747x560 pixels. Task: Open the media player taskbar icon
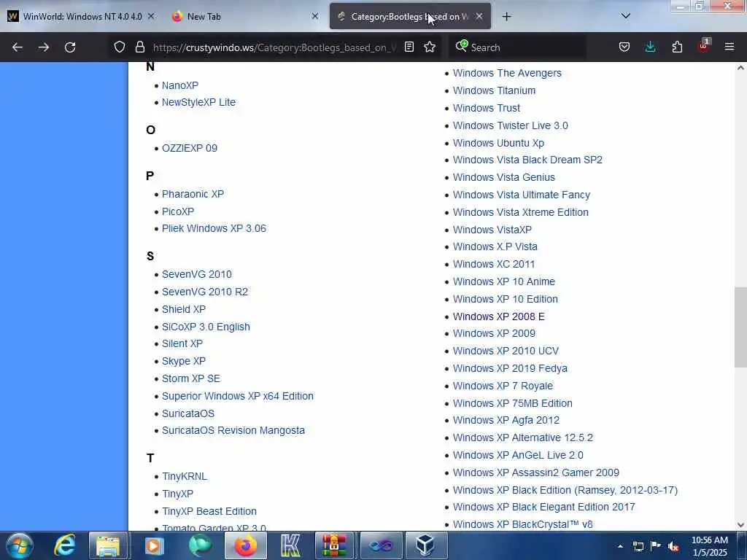pyautogui.click(x=154, y=545)
